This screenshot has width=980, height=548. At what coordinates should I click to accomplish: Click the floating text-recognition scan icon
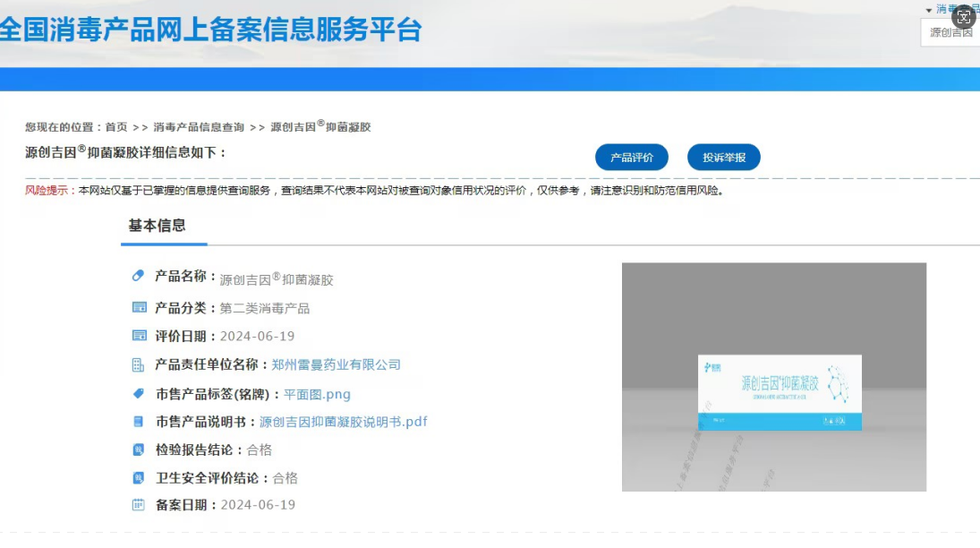[964, 17]
